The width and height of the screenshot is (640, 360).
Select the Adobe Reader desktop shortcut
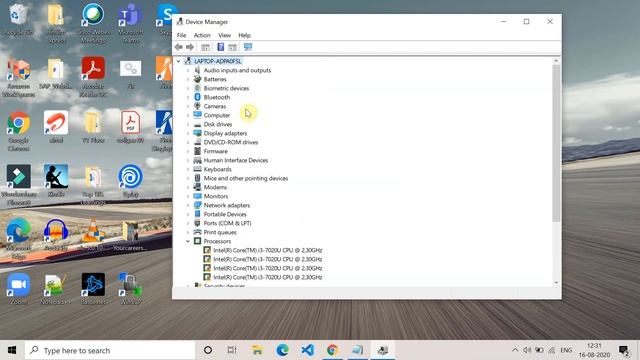[x=93, y=77]
